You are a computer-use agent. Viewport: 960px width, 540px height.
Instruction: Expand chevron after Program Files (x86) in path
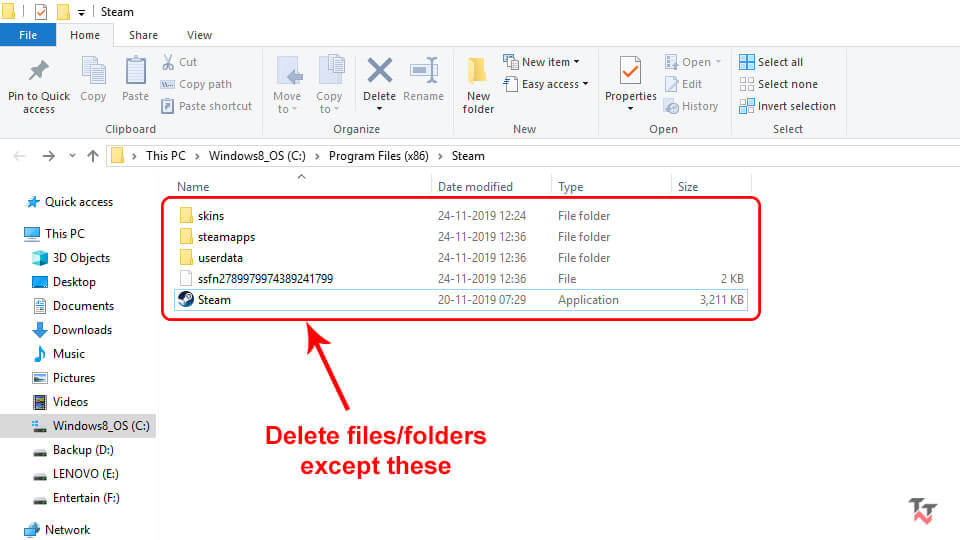[x=440, y=156]
